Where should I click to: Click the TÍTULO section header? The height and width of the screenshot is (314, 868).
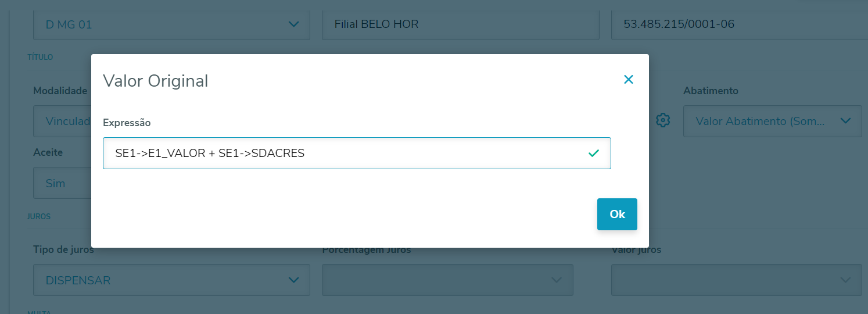[x=40, y=58]
